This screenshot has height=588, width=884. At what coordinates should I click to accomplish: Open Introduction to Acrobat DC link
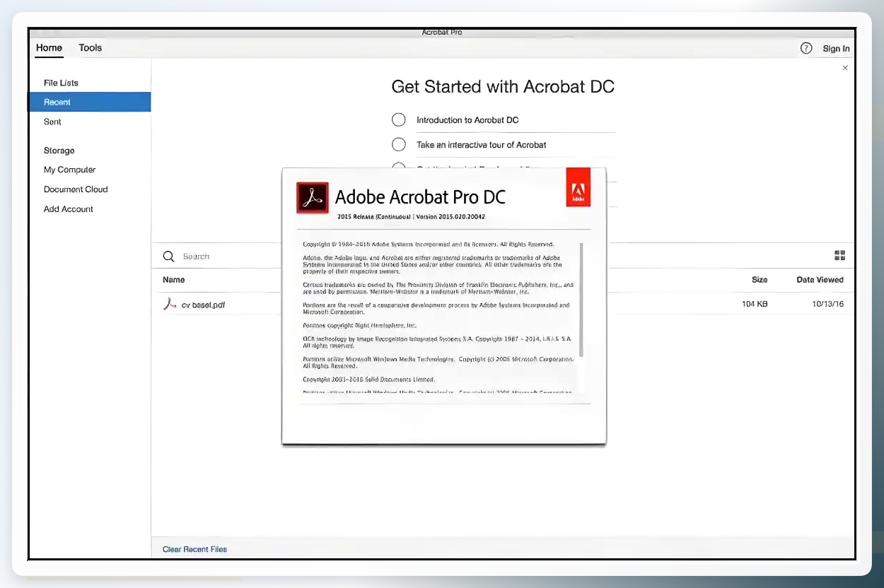[x=467, y=120]
